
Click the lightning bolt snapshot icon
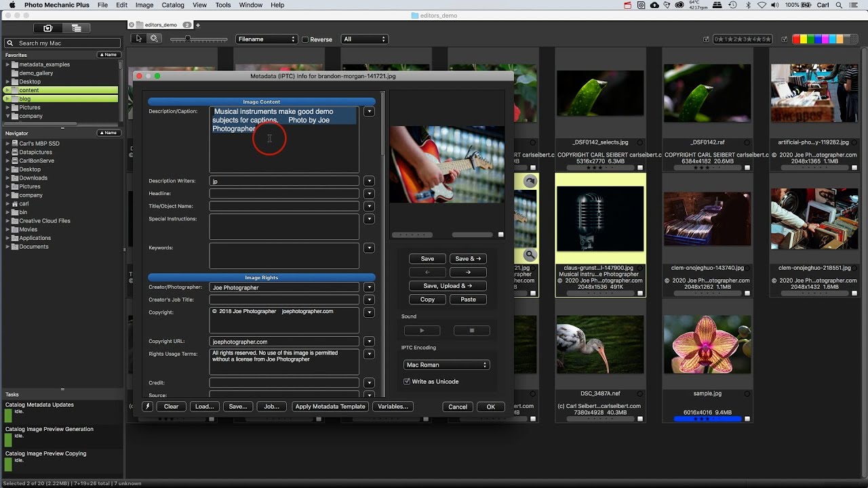(147, 407)
